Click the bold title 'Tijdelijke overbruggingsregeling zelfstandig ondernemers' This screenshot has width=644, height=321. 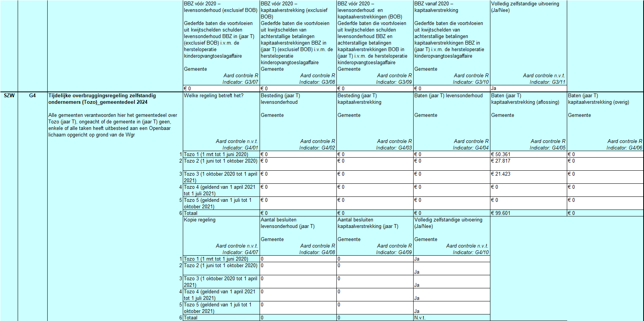point(102,99)
